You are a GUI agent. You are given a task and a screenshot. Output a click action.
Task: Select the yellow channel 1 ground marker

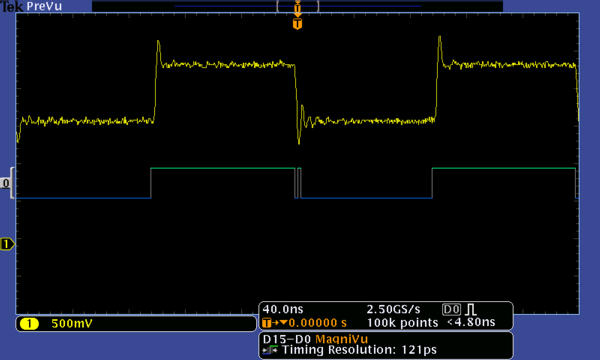pyautogui.click(x=7, y=244)
